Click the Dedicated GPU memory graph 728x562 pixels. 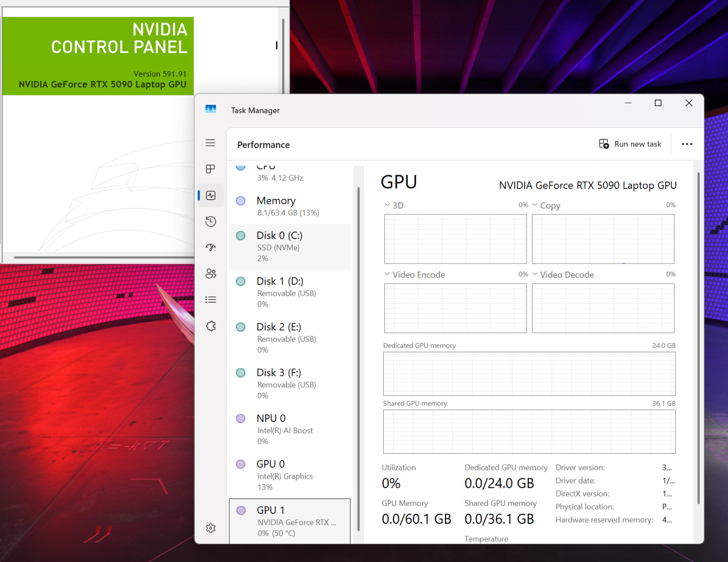click(x=529, y=374)
